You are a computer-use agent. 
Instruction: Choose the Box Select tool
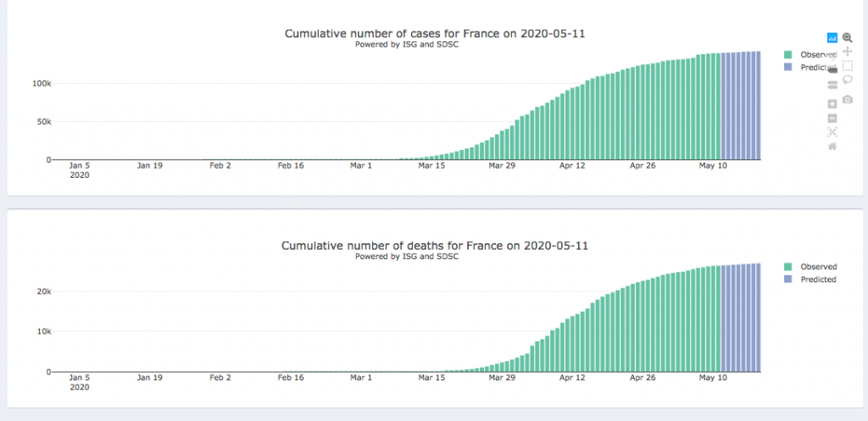coord(848,65)
